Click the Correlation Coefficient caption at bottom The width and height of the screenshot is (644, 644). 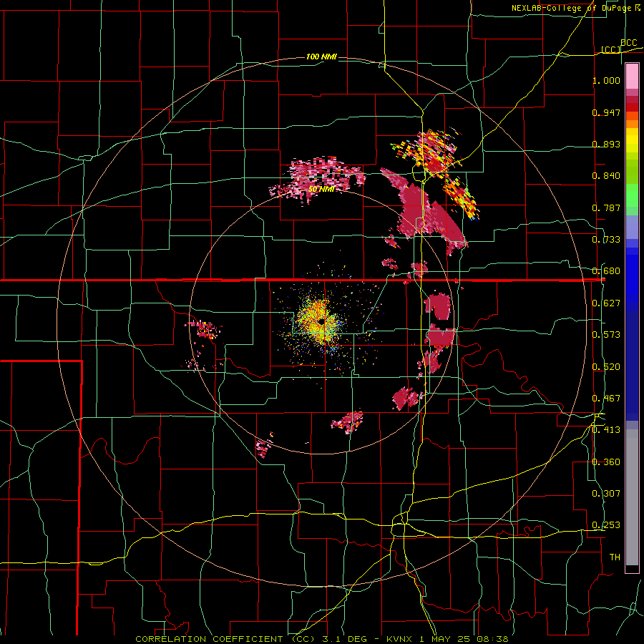pyautogui.click(x=322, y=639)
